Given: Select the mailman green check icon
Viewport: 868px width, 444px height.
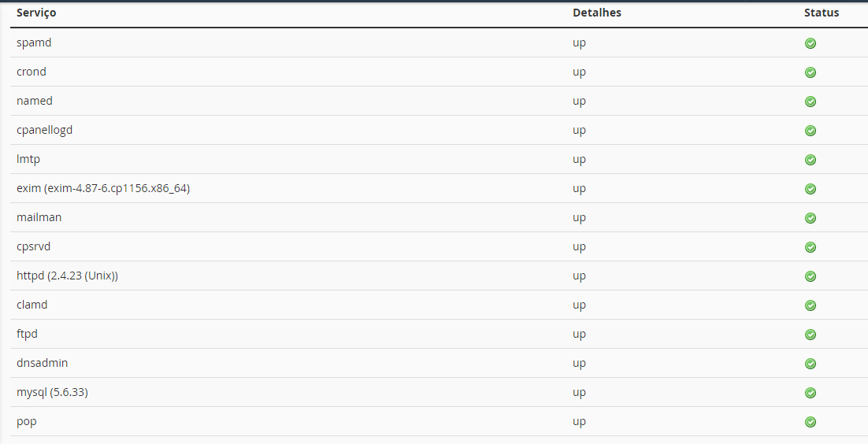Looking at the screenshot, I should [x=811, y=218].
